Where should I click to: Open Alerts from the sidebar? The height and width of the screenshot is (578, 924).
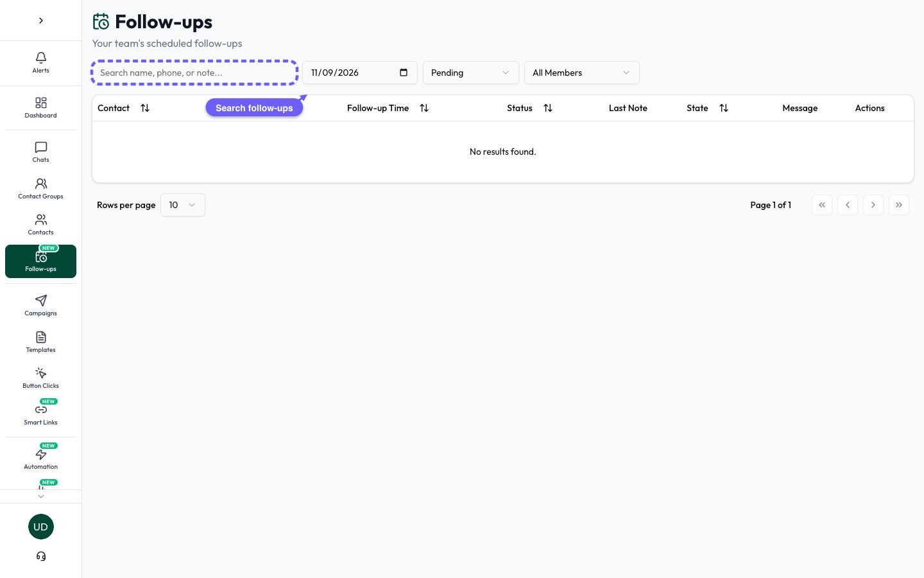tap(40, 63)
